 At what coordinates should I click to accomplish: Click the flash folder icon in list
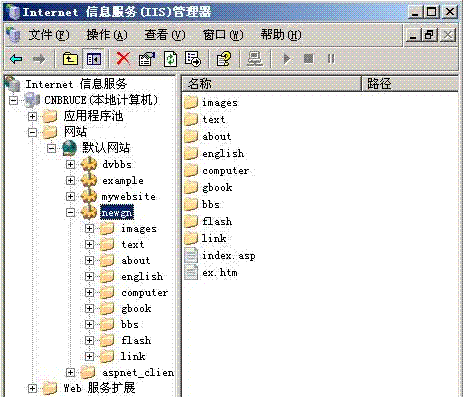[191, 221]
